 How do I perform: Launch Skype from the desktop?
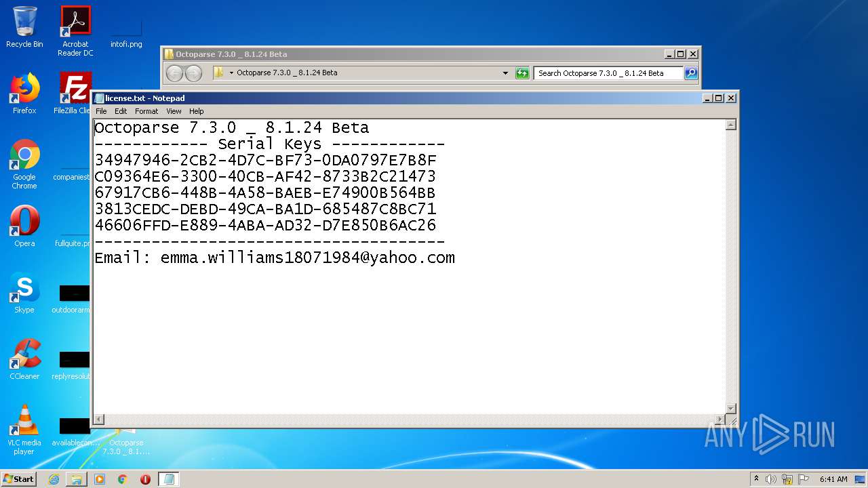24,293
